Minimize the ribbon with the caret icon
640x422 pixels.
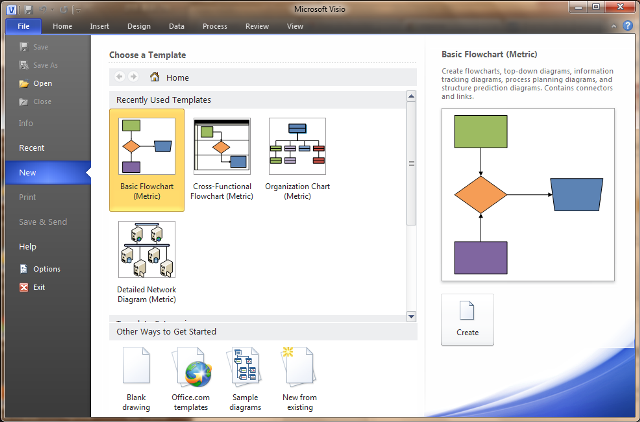tap(613, 26)
